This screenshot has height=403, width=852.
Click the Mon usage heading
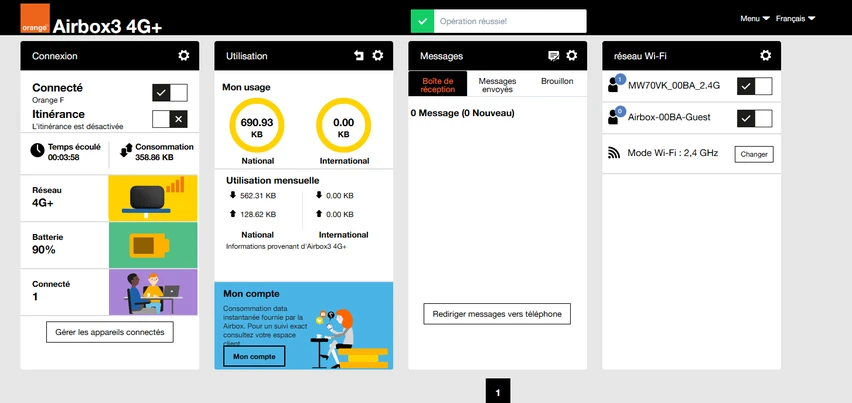[246, 87]
